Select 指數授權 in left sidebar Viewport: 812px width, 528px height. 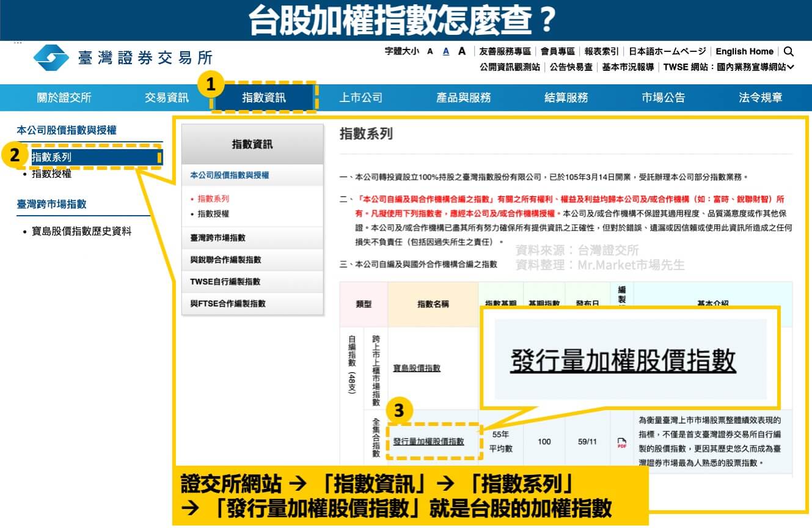51,174
